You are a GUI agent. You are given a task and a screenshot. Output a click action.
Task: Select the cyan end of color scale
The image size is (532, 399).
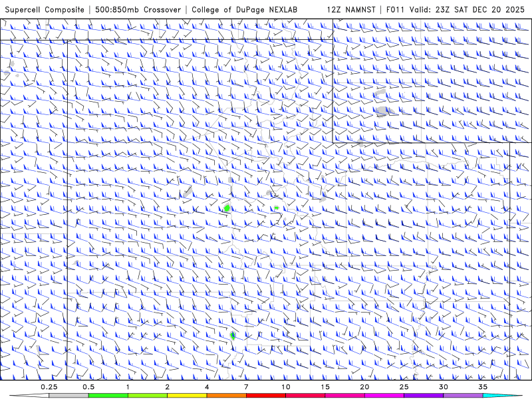pyautogui.click(x=502, y=396)
